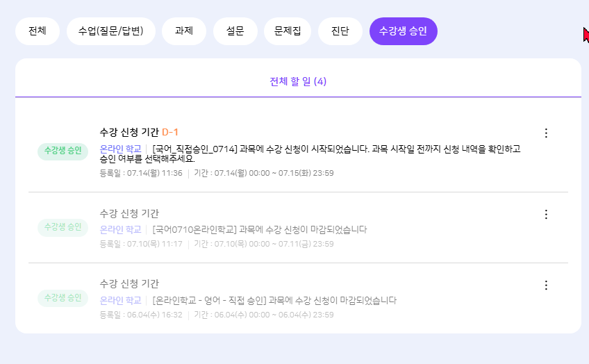
Task: Click the 전체 할 일 (4) header
Action: coord(298,81)
